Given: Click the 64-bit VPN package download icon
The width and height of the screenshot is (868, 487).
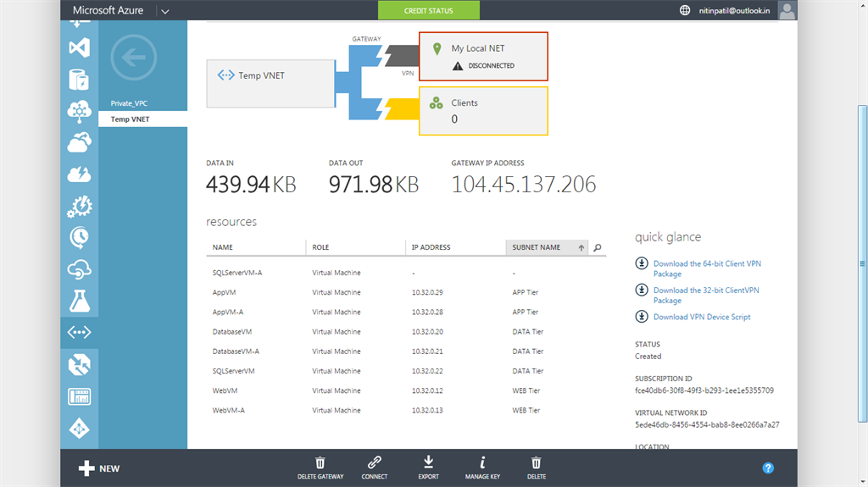Looking at the screenshot, I should coord(642,263).
